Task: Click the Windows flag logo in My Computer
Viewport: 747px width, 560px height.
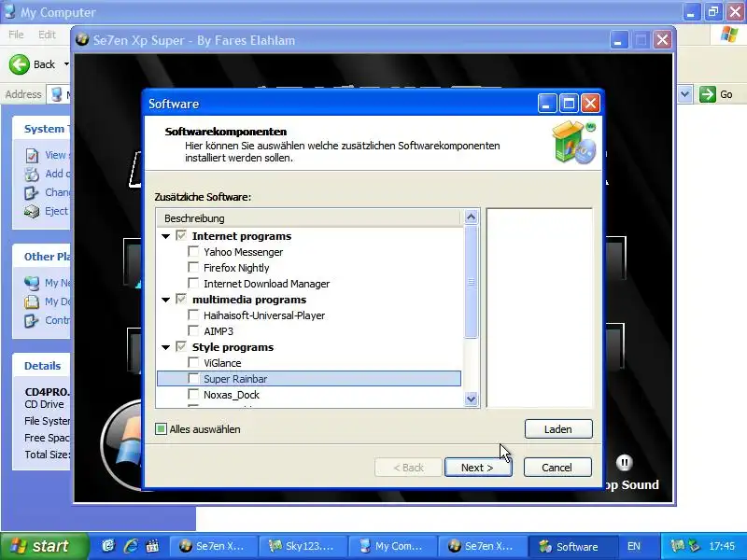Action: tap(729, 35)
